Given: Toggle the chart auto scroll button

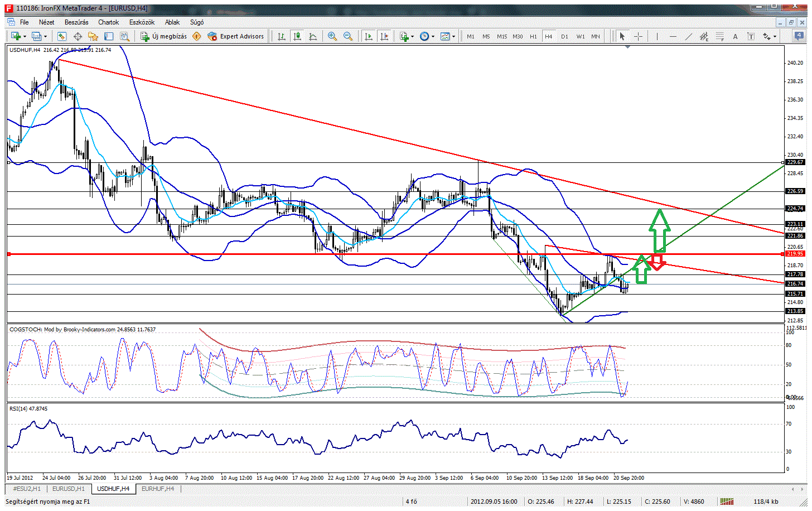Looking at the screenshot, I should [368, 36].
